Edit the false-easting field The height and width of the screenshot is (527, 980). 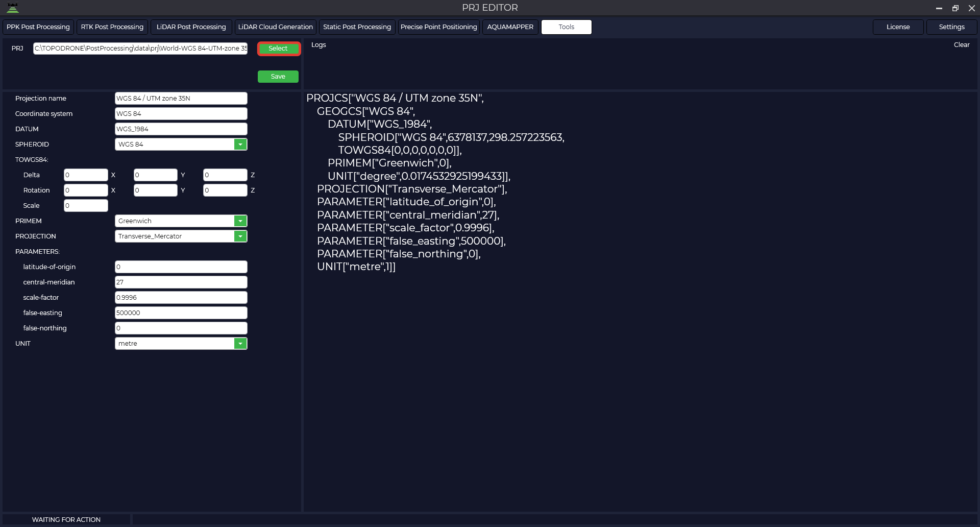click(x=181, y=313)
